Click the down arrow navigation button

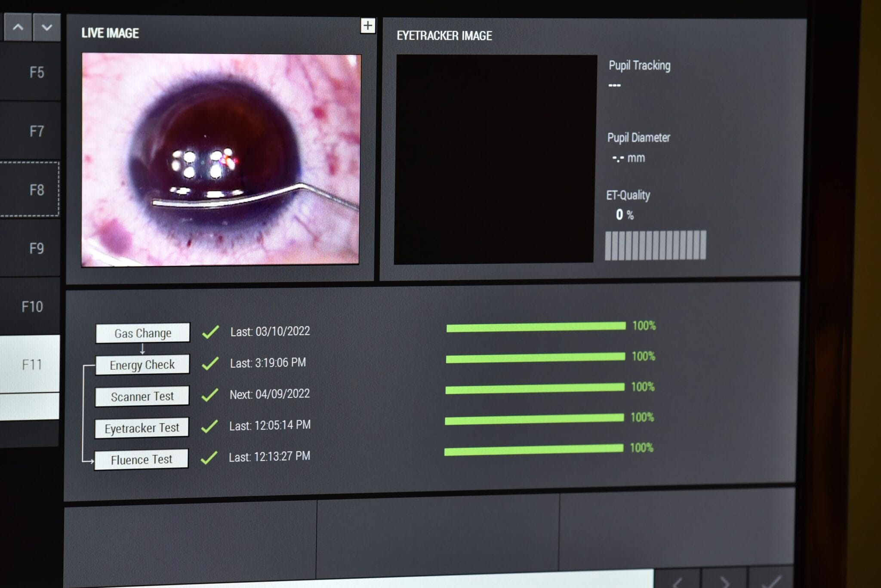click(47, 28)
